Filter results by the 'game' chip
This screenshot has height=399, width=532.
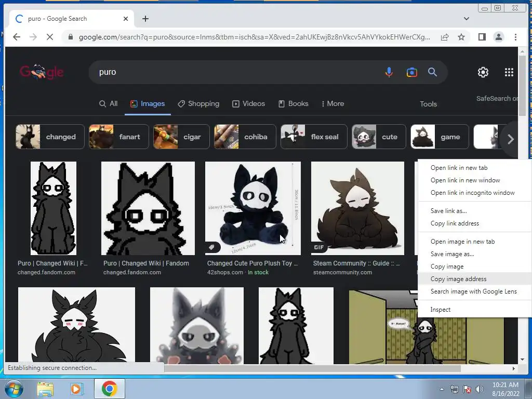tap(440, 137)
